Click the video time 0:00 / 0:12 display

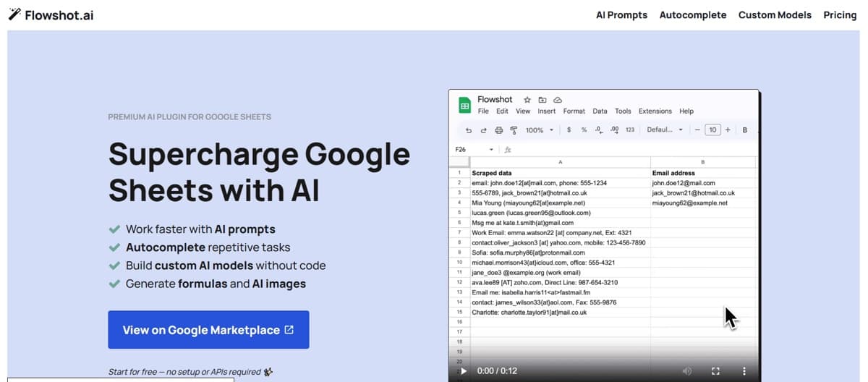coord(497,370)
